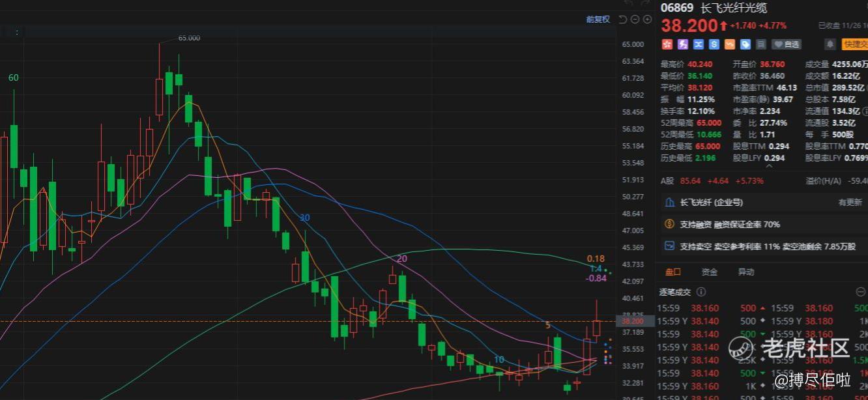Click the 有更新 label

coord(850,203)
